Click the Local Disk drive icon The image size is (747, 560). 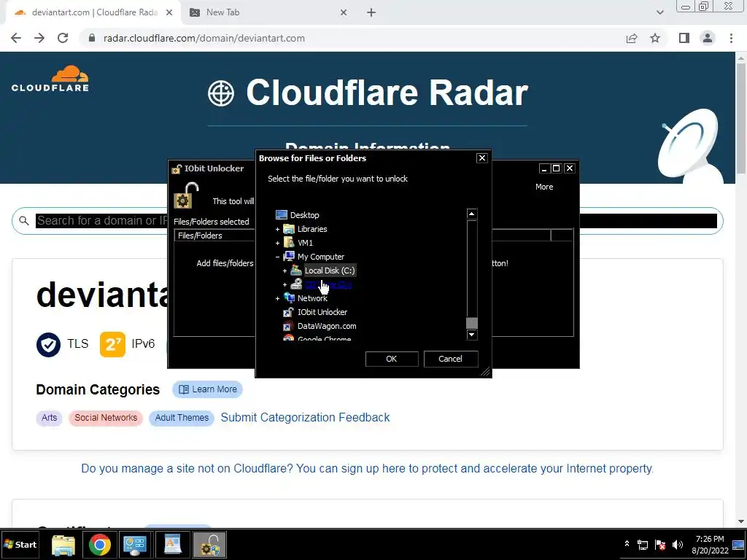pyautogui.click(x=296, y=271)
